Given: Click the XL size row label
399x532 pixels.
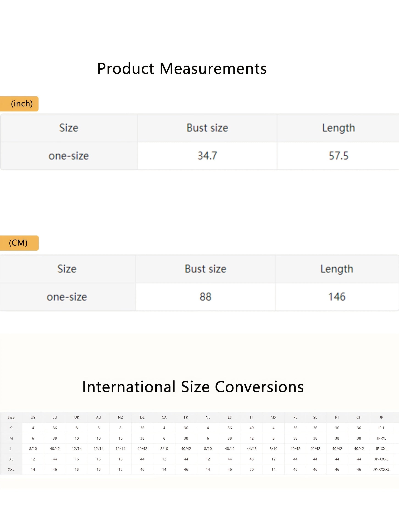Looking at the screenshot, I should point(11,459).
